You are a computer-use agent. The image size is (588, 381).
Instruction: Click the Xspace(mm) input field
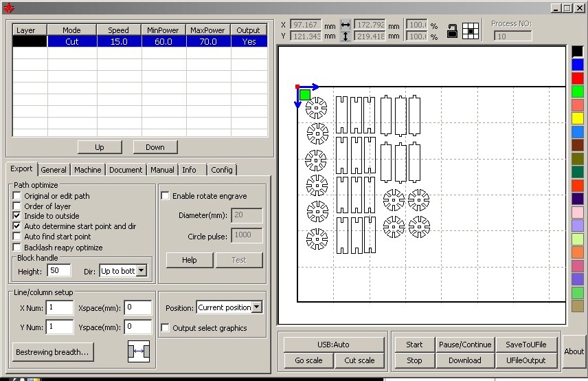[138, 307]
